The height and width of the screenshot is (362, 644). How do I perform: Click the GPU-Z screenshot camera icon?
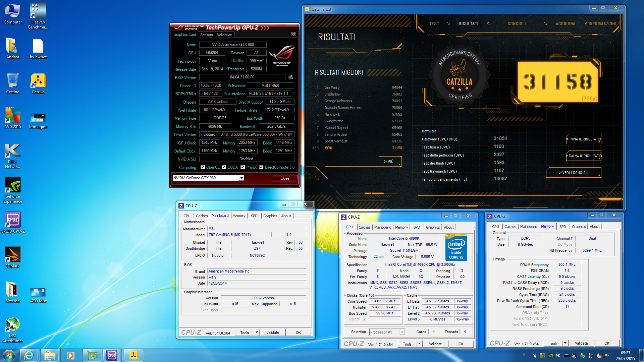click(x=293, y=34)
